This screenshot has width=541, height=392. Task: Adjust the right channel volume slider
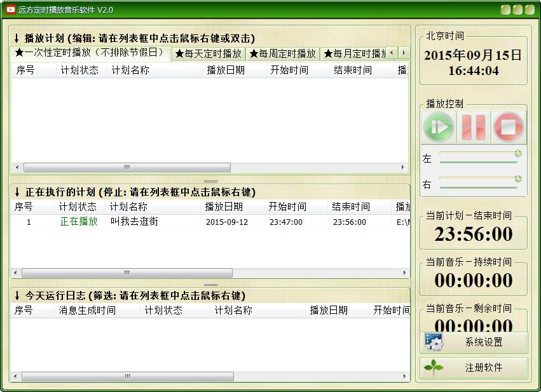coord(517,179)
